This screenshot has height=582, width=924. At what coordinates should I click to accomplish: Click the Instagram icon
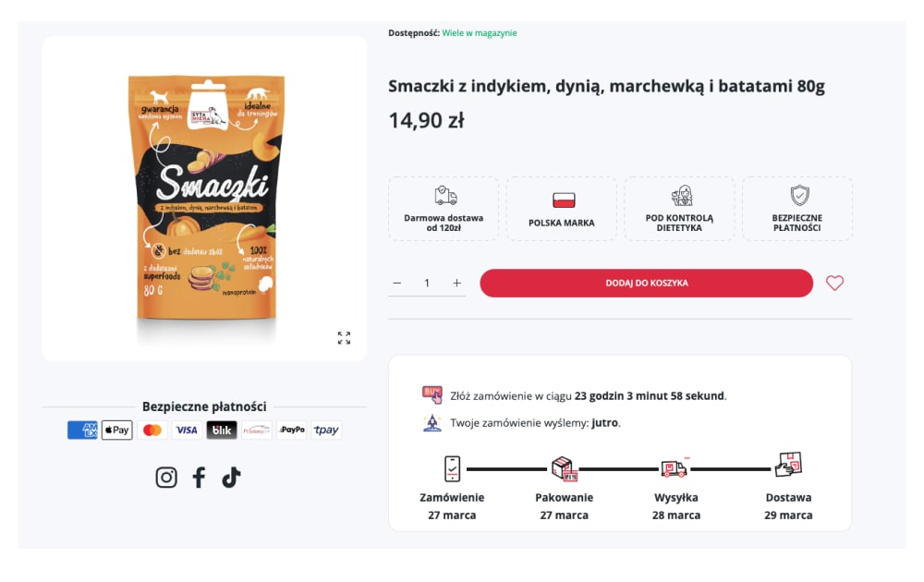pos(166,478)
